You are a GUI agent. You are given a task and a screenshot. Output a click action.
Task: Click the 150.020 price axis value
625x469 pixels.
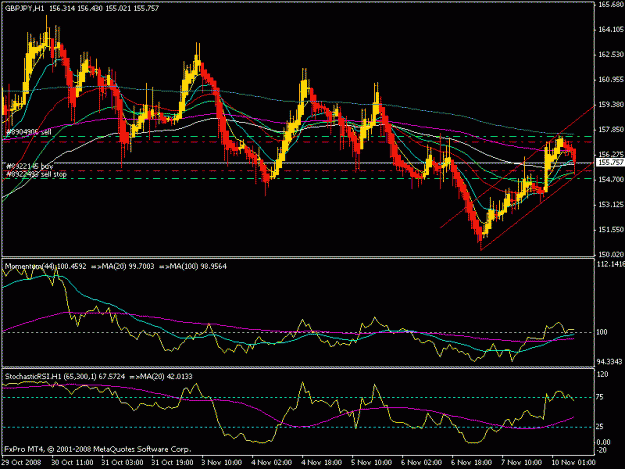click(611, 254)
